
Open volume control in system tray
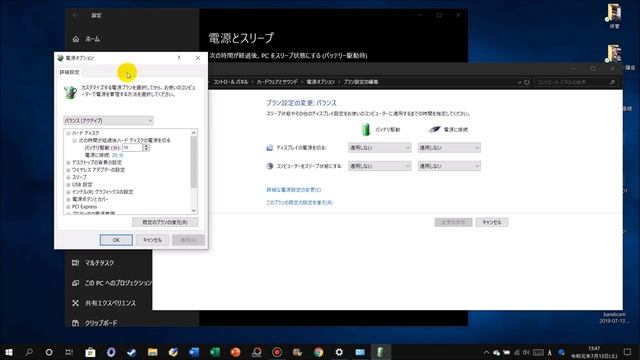pyautogui.click(x=526, y=352)
